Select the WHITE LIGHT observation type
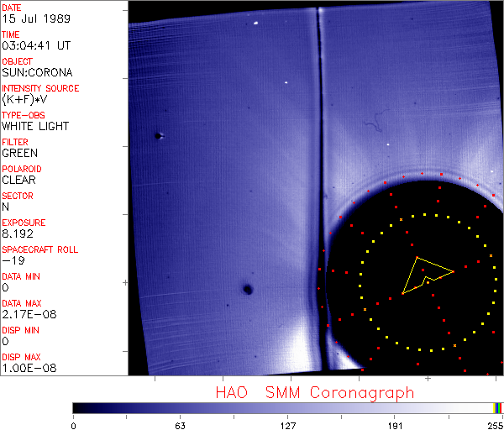This screenshot has height=430, width=504. click(34, 127)
